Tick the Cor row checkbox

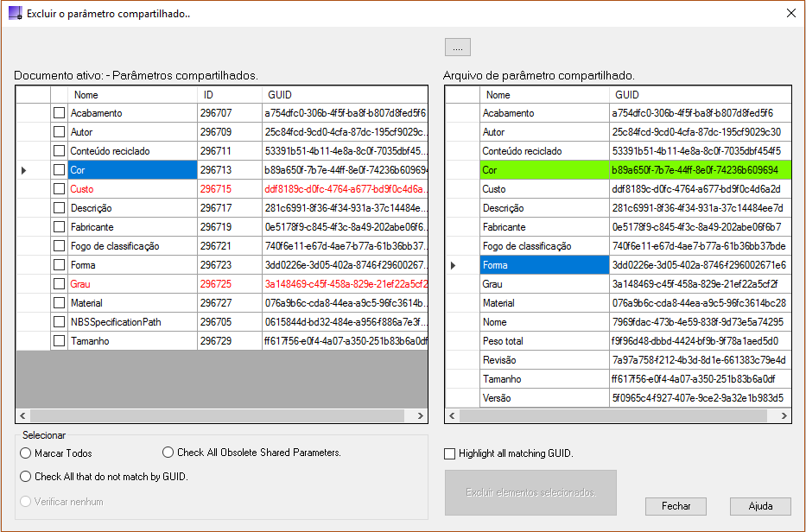click(59, 170)
